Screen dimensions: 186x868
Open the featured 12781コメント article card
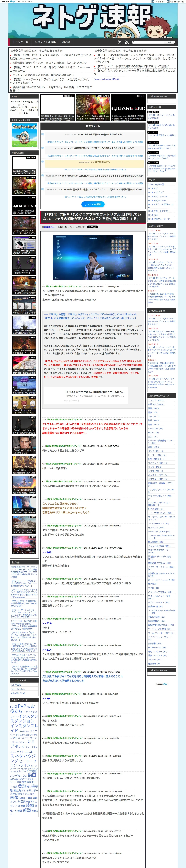point(93,108)
